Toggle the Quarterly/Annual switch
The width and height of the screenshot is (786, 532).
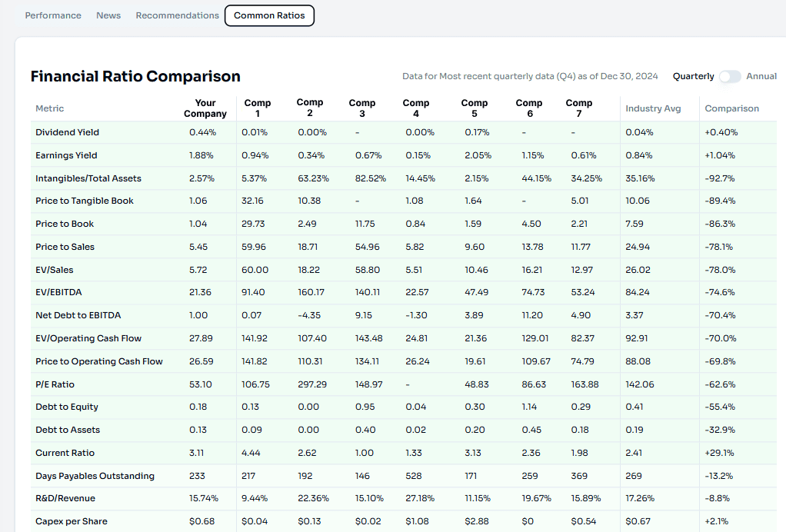click(730, 76)
